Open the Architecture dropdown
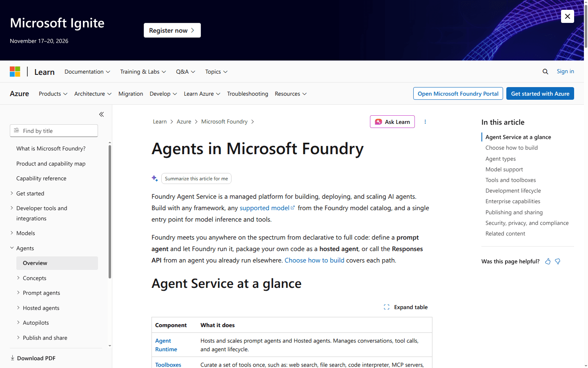Viewport: 588px width, 368px height. click(x=93, y=94)
